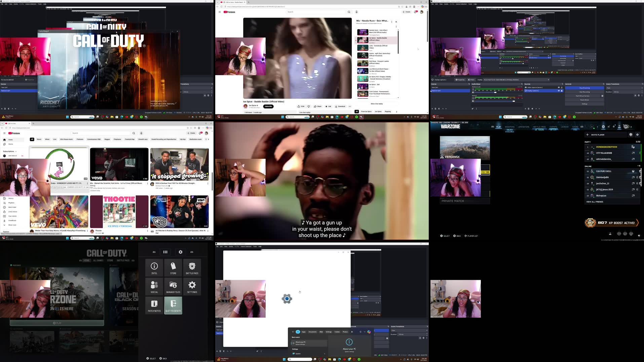Toggle visibility of Video Capture Device 2 source
Viewport: 644px width, 362px height.
pos(559,88)
